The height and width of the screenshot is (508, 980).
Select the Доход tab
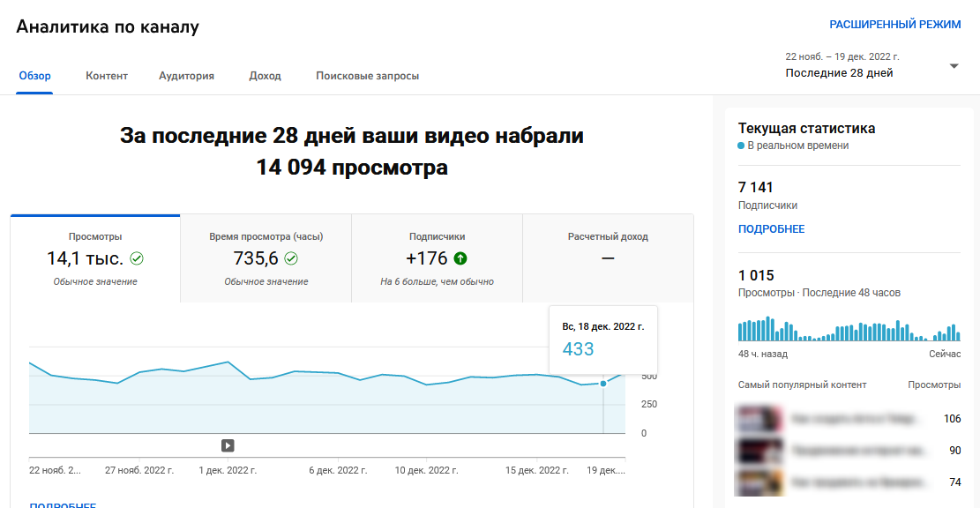click(x=265, y=76)
